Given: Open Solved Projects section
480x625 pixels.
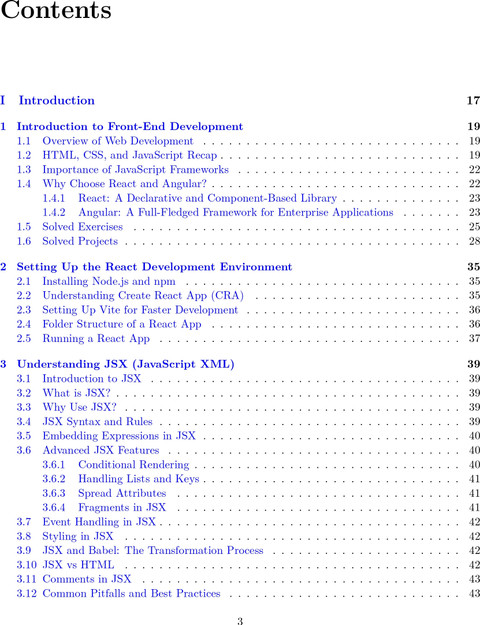Looking at the screenshot, I should point(80,241).
